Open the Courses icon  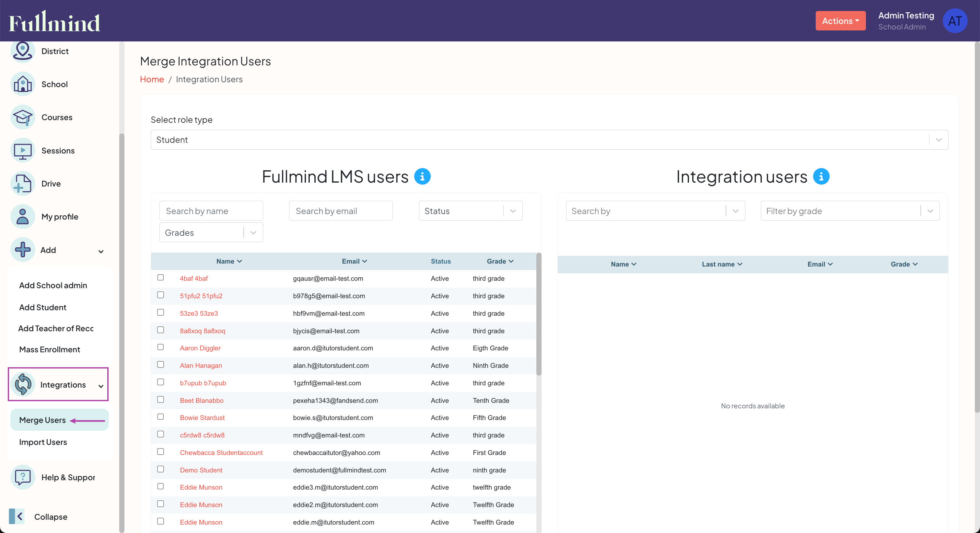point(22,117)
